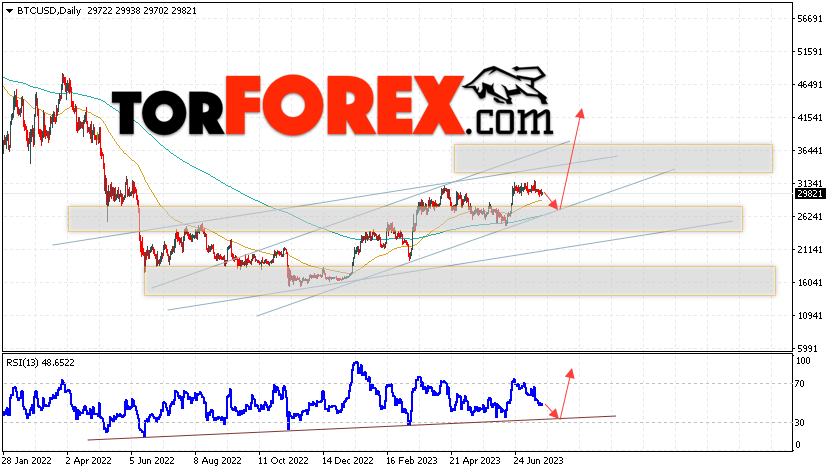Select RSI scale level 30
Image resolution: width=833 pixels, height=472 pixels.
click(x=801, y=423)
